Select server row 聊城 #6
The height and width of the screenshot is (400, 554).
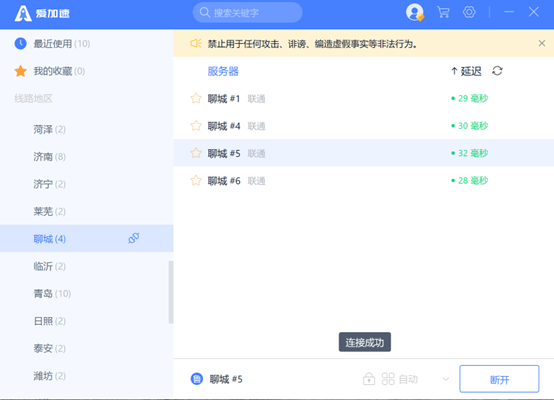(x=364, y=181)
